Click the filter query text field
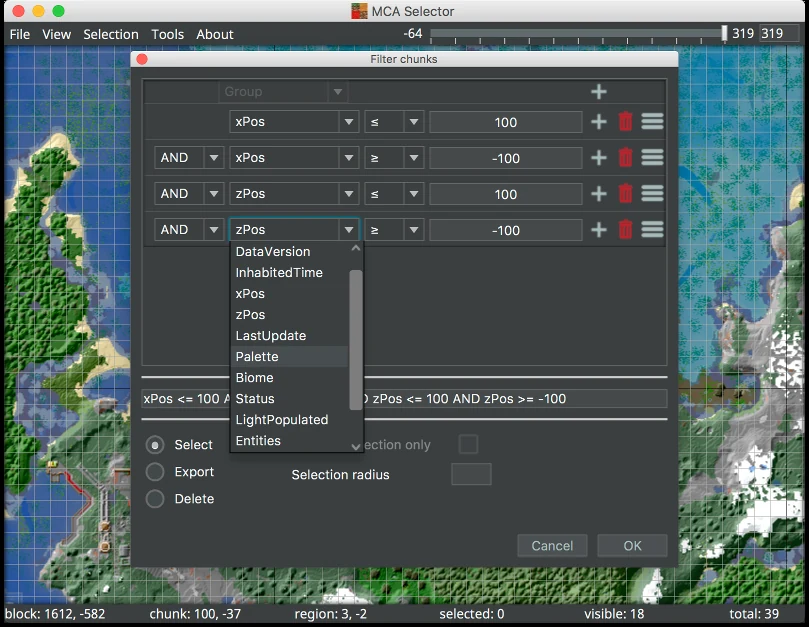The width and height of the screenshot is (809, 627). pyautogui.click(x=404, y=398)
